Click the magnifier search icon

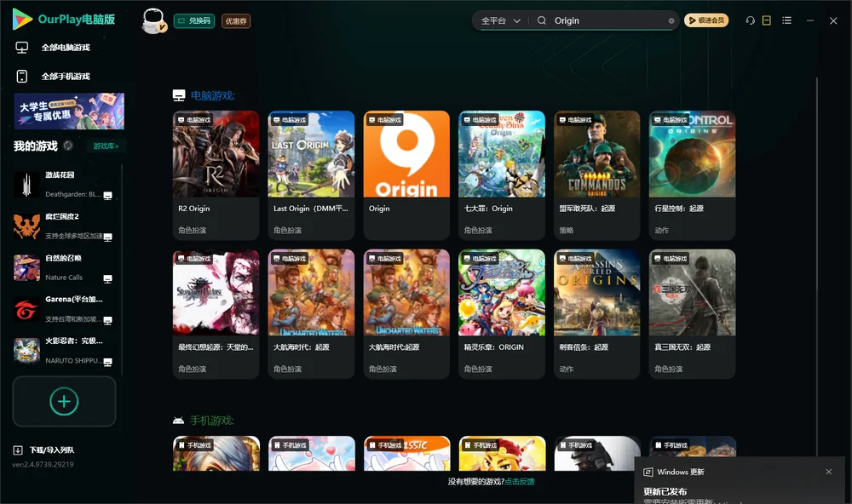tap(542, 20)
